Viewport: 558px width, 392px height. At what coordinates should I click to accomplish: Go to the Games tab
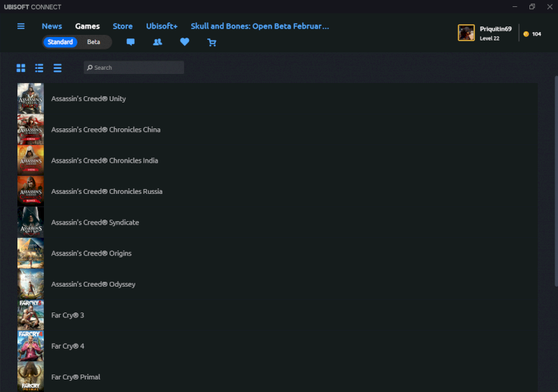coord(87,27)
